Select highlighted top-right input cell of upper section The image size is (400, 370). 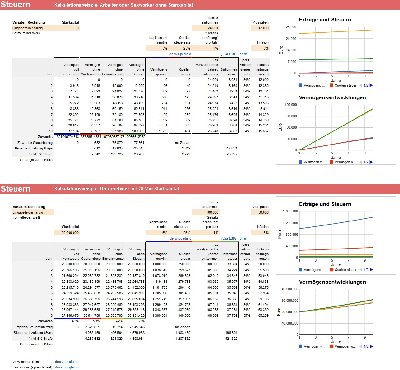260,28
